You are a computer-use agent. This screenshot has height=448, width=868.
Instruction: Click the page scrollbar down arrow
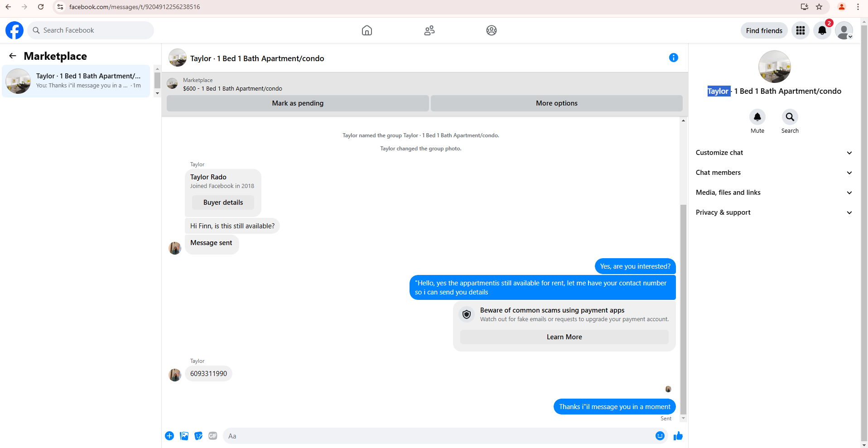pos(864,444)
